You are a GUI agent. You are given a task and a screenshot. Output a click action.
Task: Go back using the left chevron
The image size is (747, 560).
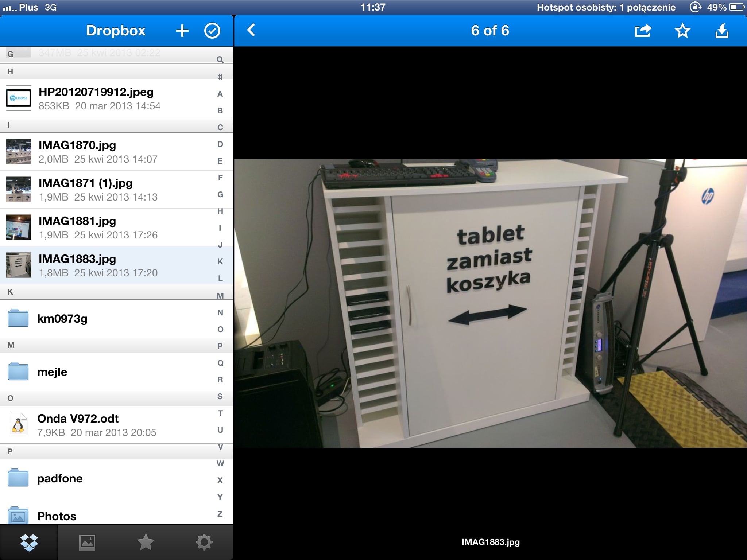pos(251,30)
